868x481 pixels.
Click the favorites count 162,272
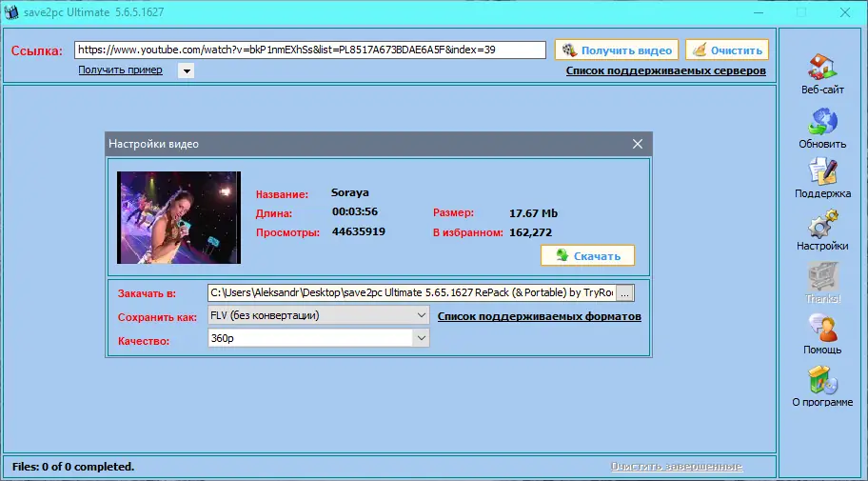click(x=530, y=232)
